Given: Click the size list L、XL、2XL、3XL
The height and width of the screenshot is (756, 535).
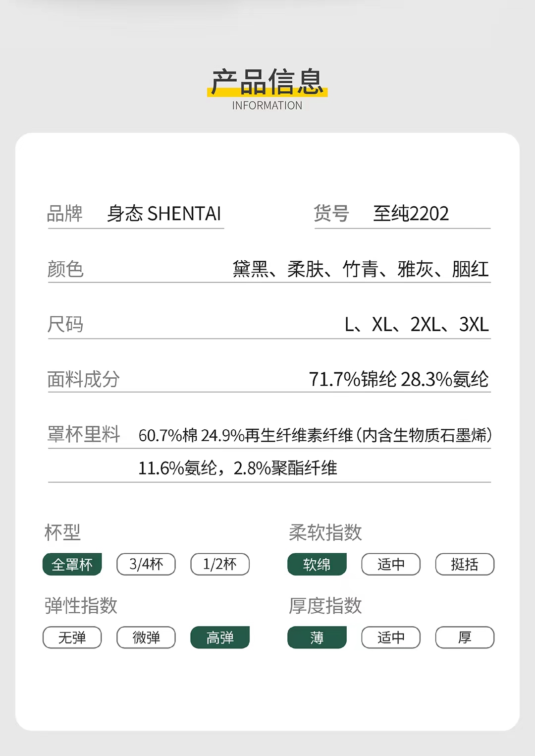Looking at the screenshot, I should [x=417, y=325].
